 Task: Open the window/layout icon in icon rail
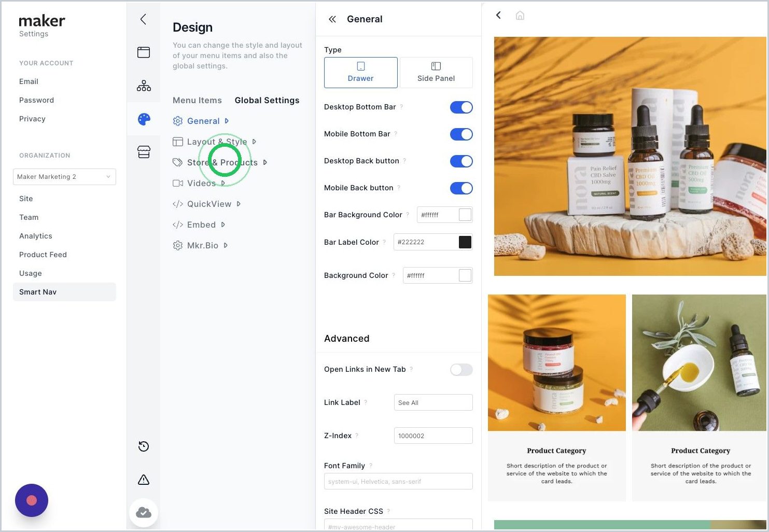pos(144,52)
